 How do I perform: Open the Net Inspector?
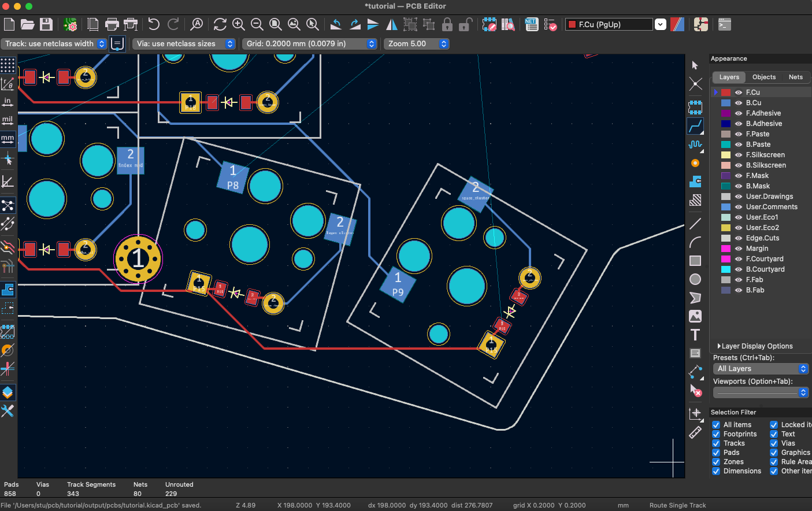coord(531,24)
